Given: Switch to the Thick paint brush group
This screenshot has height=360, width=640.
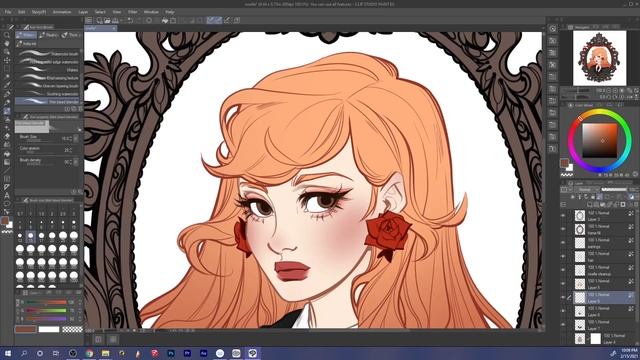Looking at the screenshot, I should coord(71,35).
